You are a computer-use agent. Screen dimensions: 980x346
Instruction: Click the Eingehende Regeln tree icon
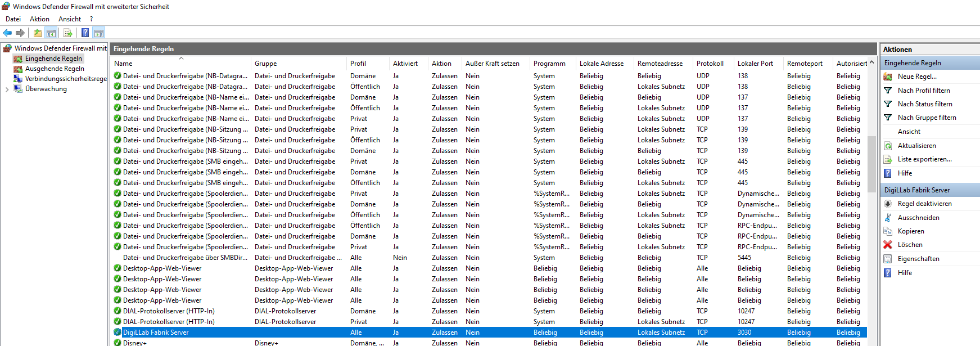[x=18, y=59]
